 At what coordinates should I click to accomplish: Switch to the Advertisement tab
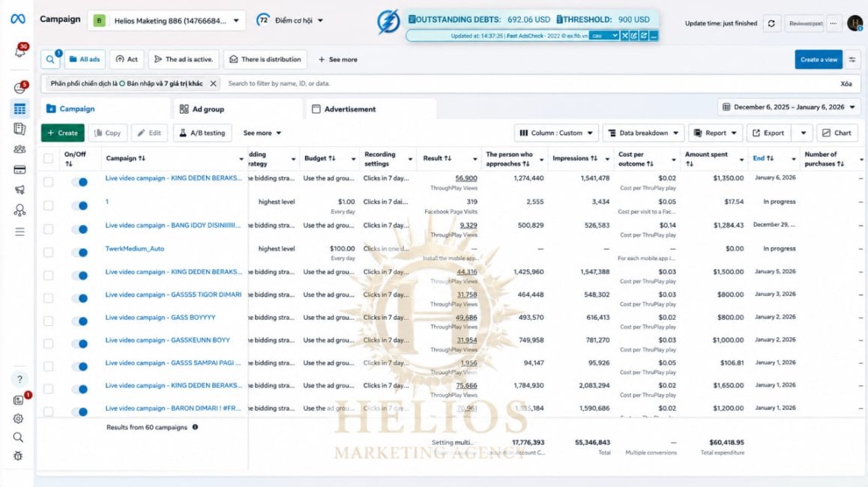371,109
